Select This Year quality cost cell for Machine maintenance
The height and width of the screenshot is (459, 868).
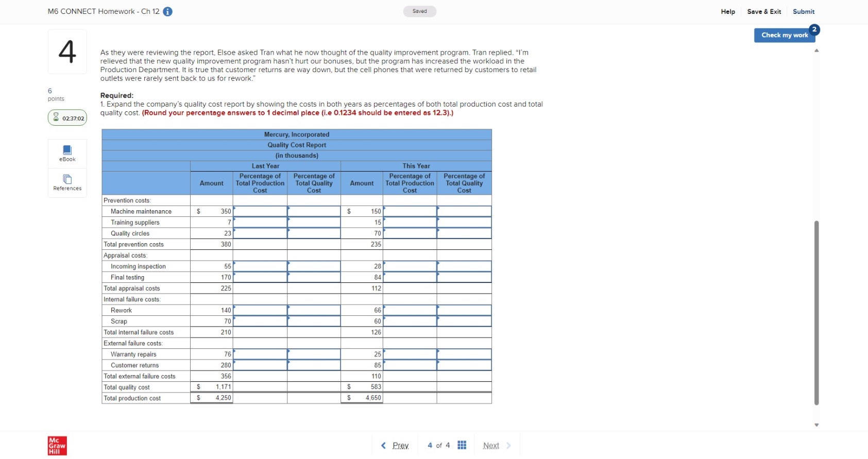tap(464, 211)
